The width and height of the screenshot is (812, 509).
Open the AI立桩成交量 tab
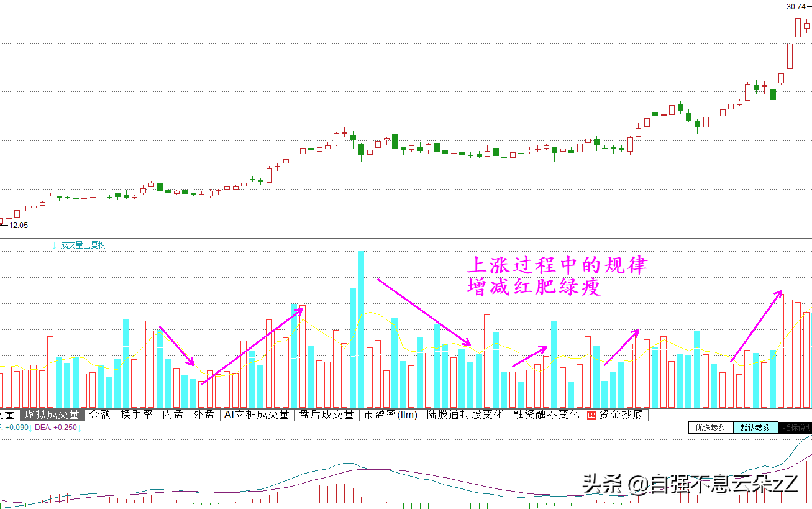pyautogui.click(x=257, y=415)
